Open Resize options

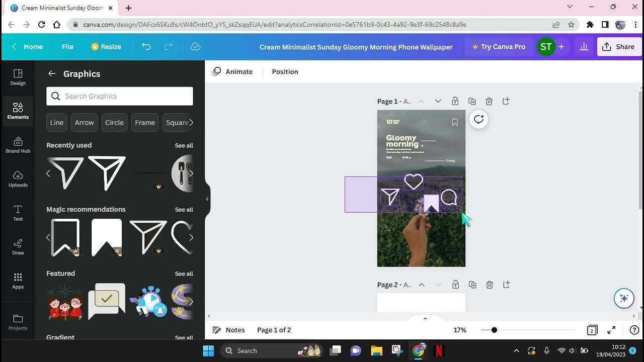coord(106,47)
